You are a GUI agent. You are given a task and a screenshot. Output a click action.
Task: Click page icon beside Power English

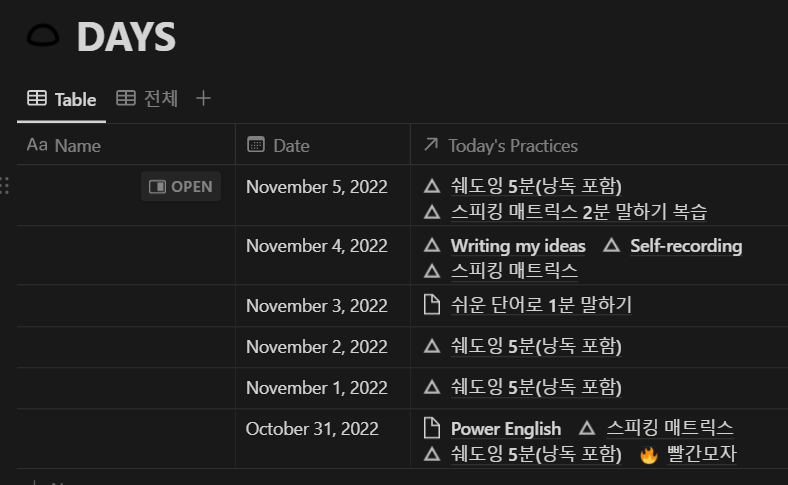pyautogui.click(x=432, y=428)
